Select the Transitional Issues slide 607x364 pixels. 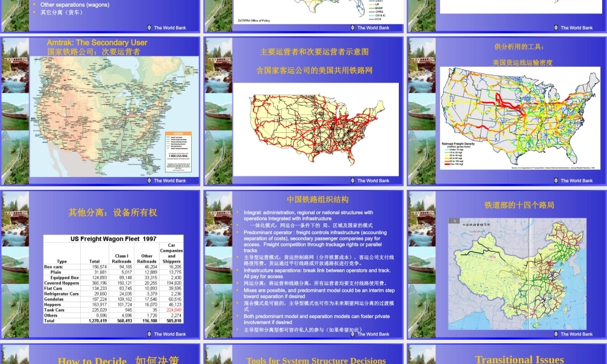(507, 354)
